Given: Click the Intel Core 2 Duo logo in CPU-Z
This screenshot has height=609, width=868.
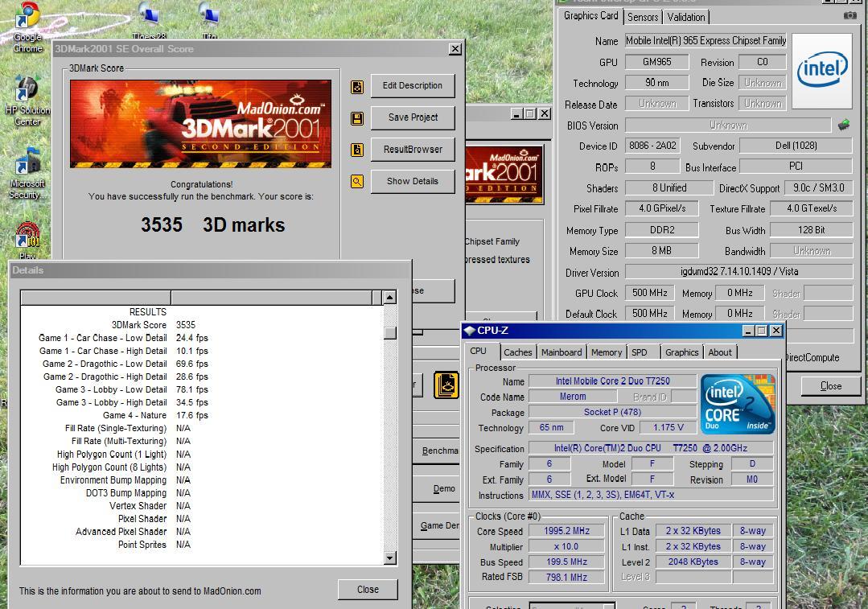Looking at the screenshot, I should click(x=738, y=404).
